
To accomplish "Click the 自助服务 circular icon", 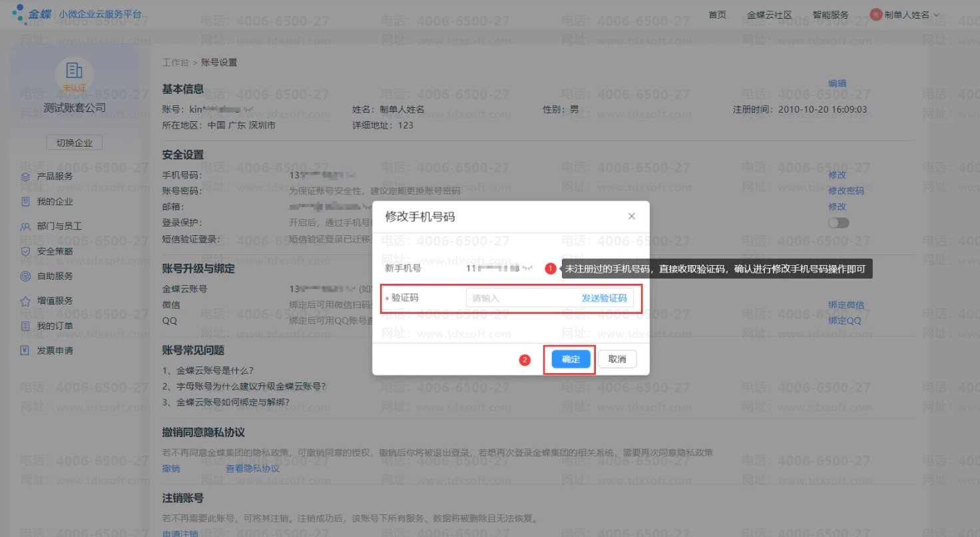I will tap(25, 276).
